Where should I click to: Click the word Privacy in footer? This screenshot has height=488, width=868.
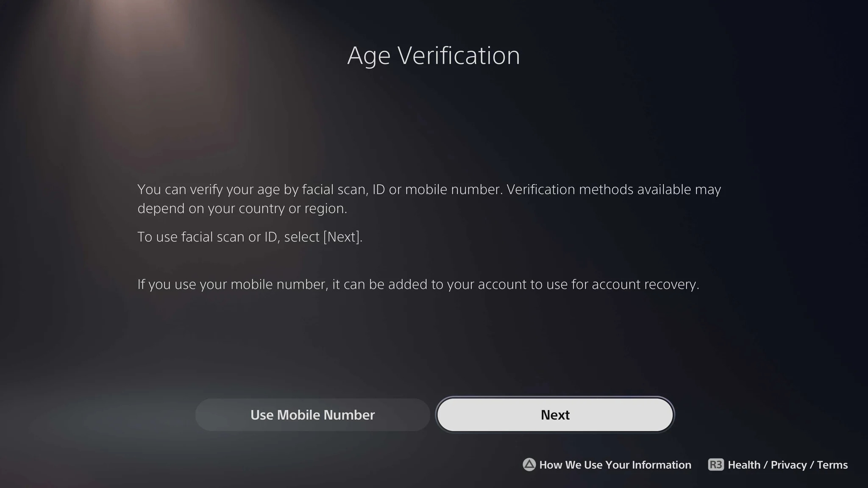(789, 465)
